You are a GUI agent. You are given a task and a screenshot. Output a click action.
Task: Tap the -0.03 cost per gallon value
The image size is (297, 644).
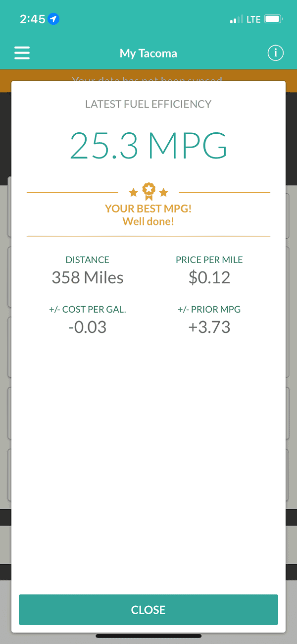click(88, 327)
